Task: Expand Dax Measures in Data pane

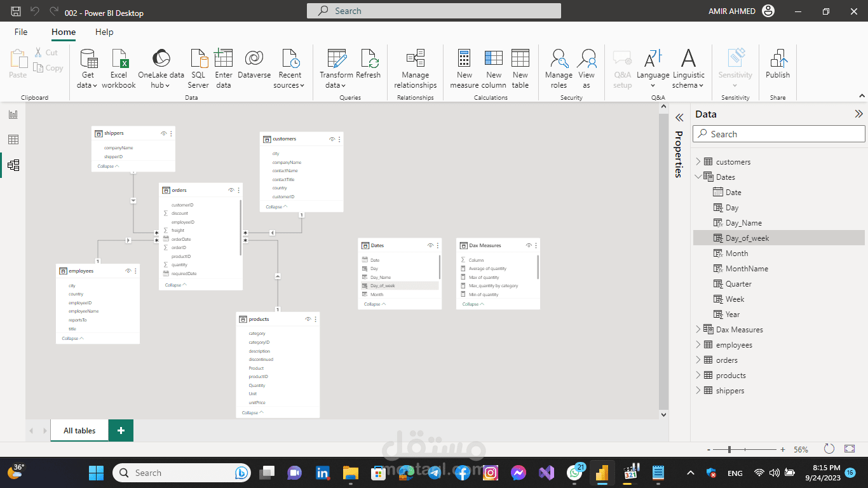Action: click(x=698, y=330)
